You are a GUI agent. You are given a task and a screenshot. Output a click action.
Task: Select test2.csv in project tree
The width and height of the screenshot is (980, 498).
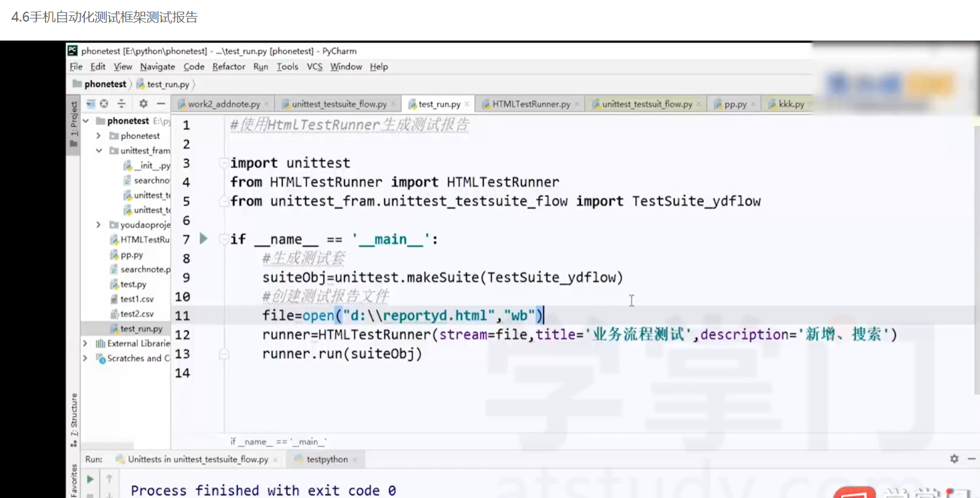pyautogui.click(x=132, y=314)
